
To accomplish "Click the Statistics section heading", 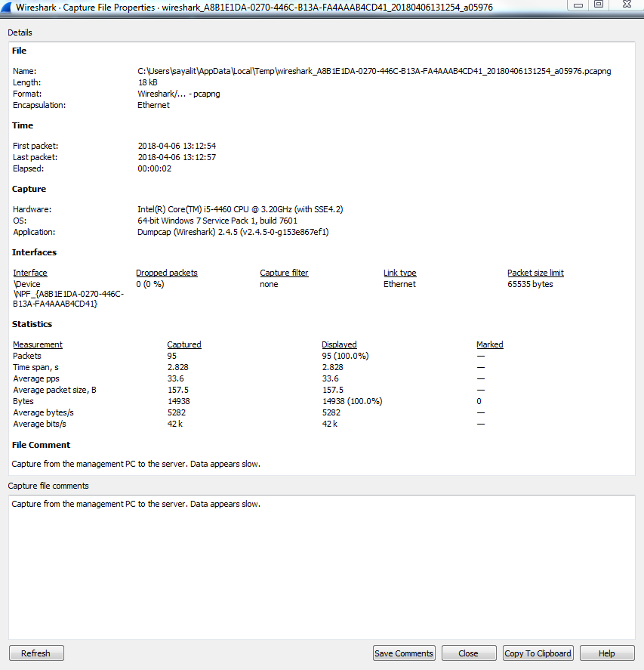I will click(32, 324).
